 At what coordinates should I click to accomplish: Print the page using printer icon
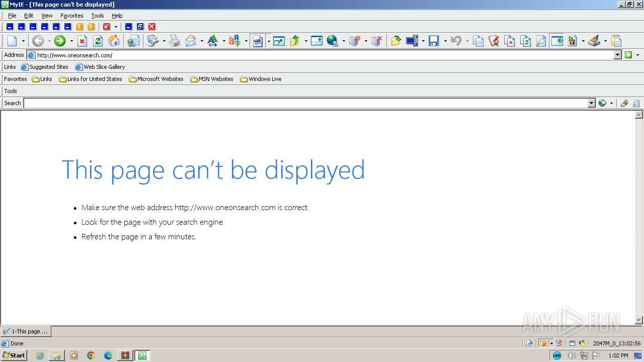(175, 41)
